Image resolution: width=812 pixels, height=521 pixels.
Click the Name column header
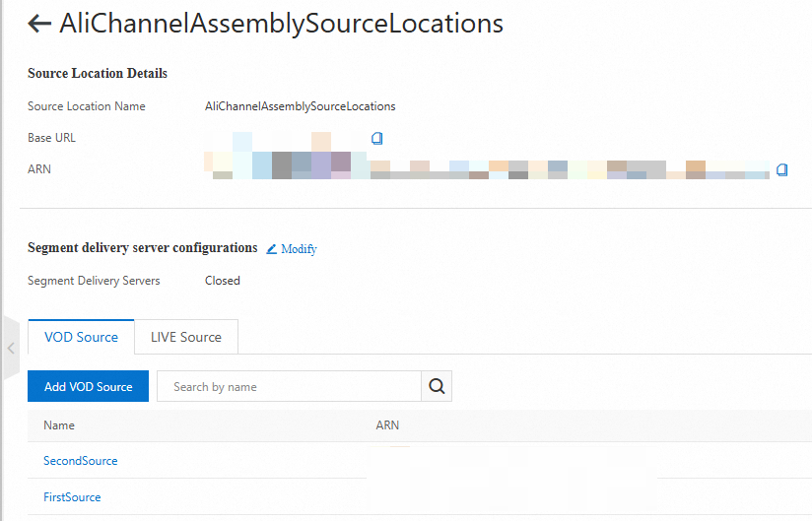(59, 425)
